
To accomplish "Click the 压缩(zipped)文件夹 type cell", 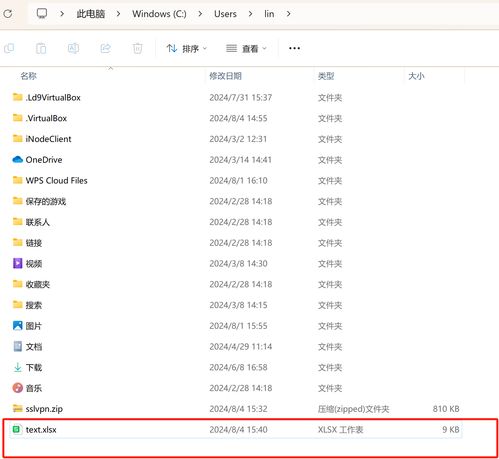I will [x=353, y=409].
